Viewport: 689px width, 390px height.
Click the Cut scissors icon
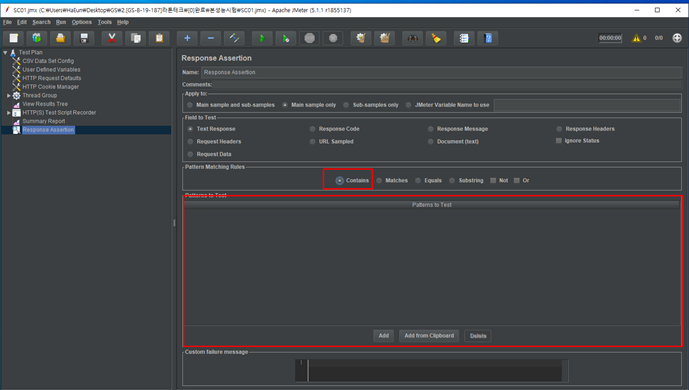click(112, 38)
